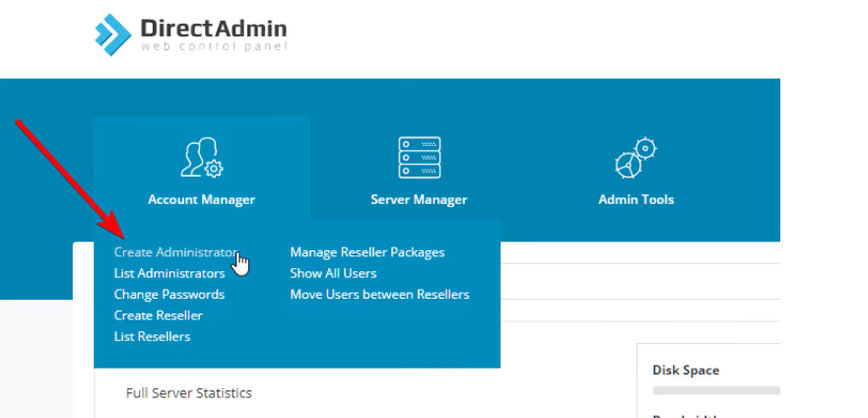The image size is (868, 418).
Task: Click the Disk Space label
Action: [686, 371]
